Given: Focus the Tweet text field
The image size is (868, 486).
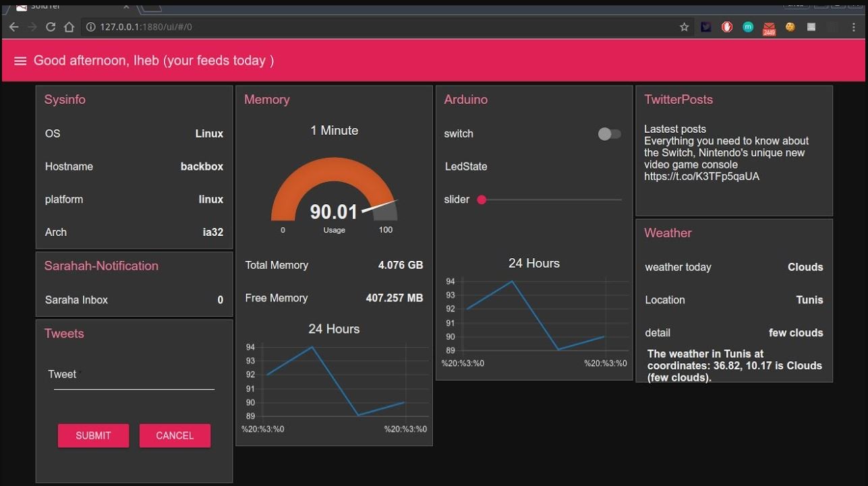Looking at the screenshot, I should point(134,379).
